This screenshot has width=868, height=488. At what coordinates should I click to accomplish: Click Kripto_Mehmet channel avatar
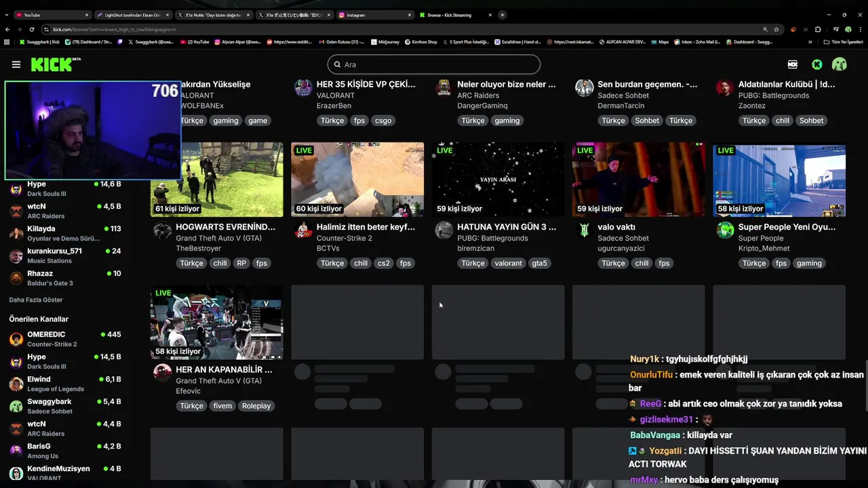(725, 230)
